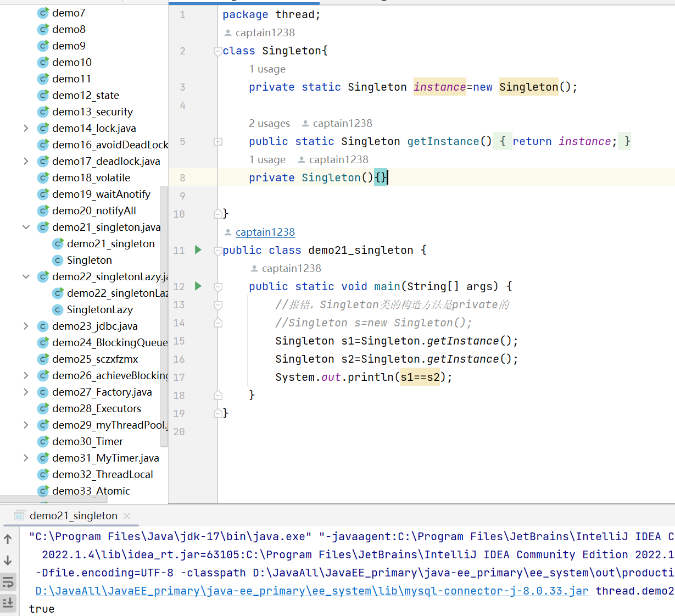Image resolution: width=675 pixels, height=616 pixels.
Task: Expand demo26_achieveBlocking tree node
Action: coord(26,375)
